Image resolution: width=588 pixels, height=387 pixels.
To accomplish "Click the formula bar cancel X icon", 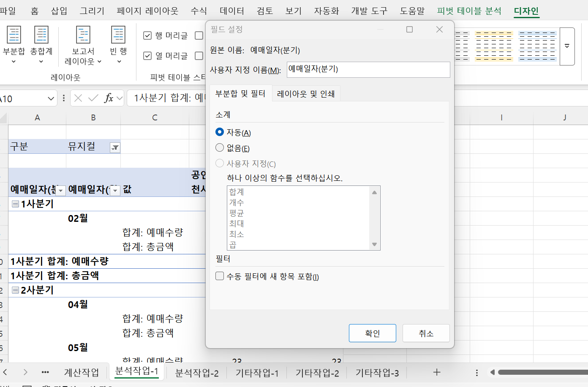I will (x=78, y=98).
